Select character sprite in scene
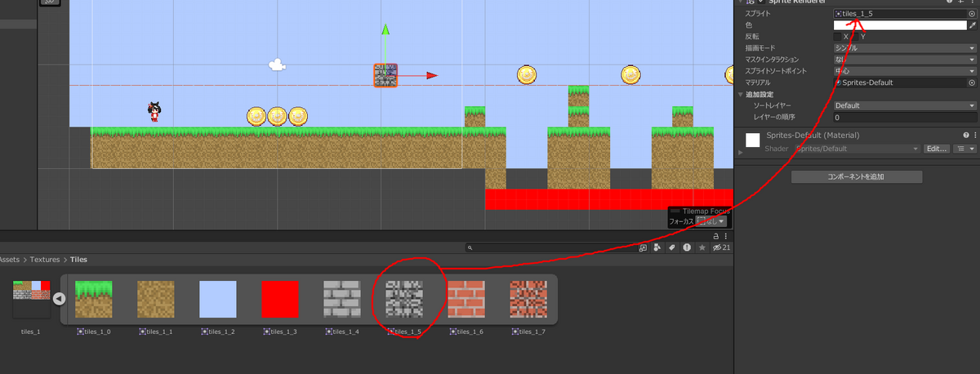980x374 pixels. click(x=154, y=112)
